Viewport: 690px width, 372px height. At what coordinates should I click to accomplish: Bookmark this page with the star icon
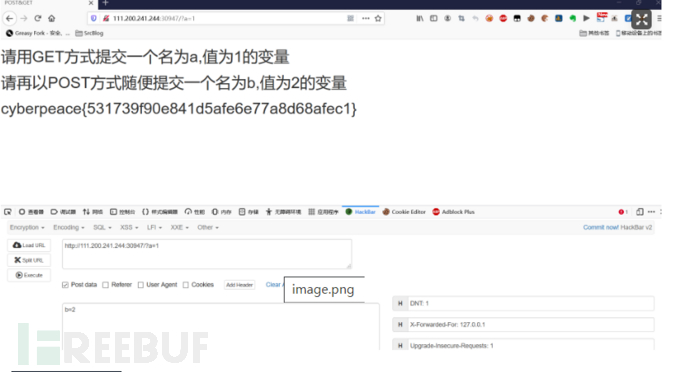[x=378, y=18]
